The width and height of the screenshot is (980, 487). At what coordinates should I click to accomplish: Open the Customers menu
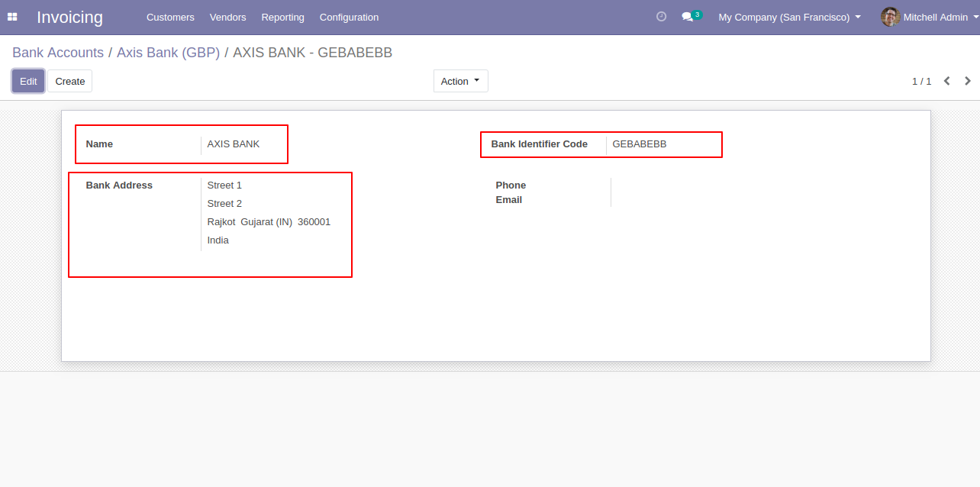(170, 17)
